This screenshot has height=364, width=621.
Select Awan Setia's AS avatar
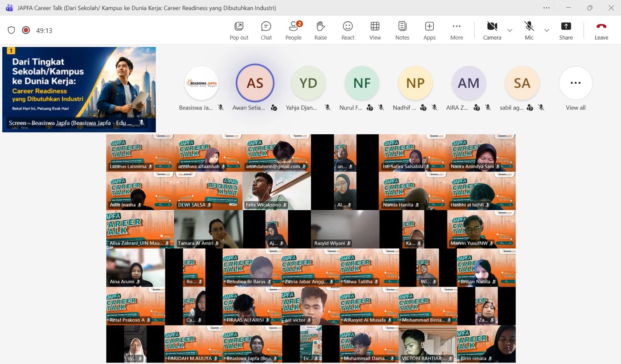coord(255,83)
